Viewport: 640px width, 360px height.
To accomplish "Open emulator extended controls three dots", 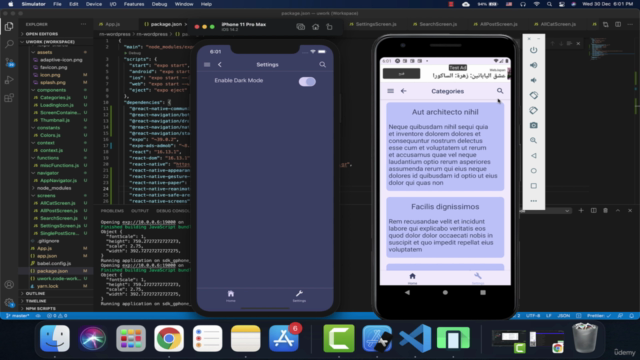I will point(533,201).
